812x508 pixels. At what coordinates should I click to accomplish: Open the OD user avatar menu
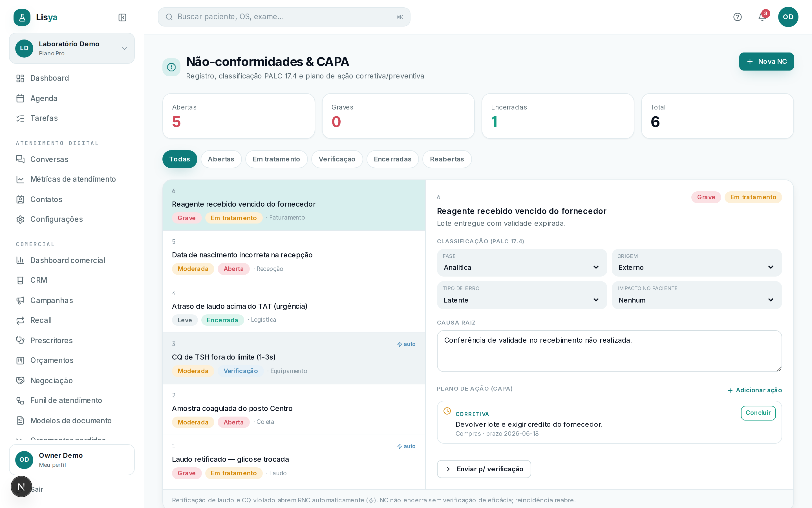click(x=788, y=17)
